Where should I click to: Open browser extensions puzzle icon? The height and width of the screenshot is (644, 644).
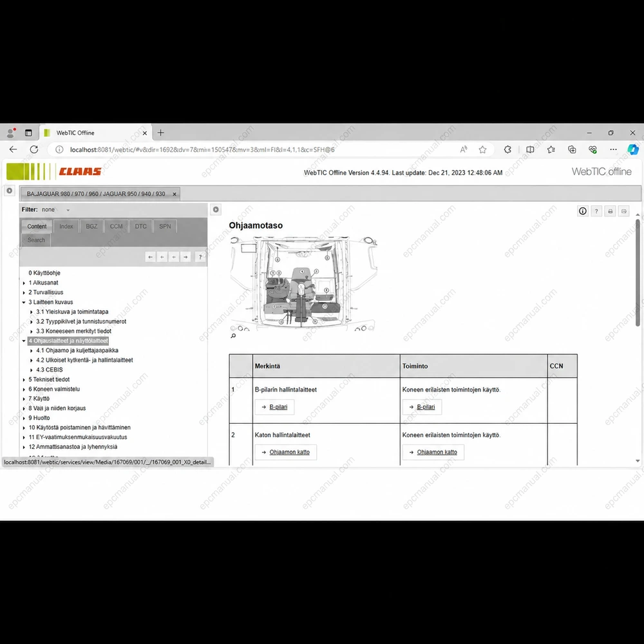coord(507,149)
